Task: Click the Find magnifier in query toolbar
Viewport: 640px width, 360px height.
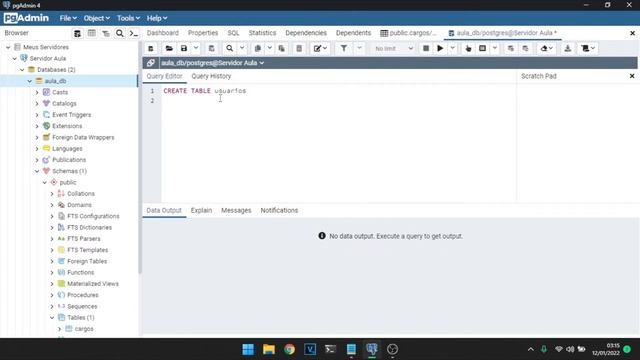Action: point(229,49)
